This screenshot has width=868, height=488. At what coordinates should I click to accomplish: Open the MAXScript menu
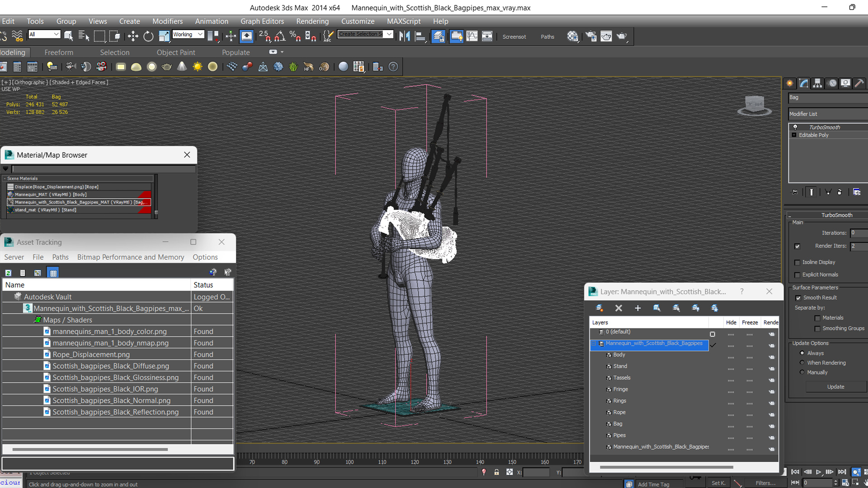(x=404, y=21)
